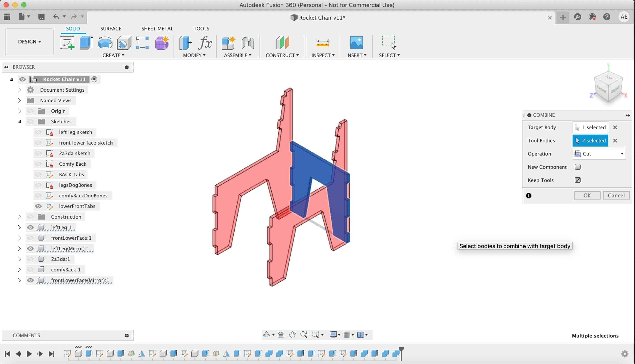
Task: Click the timeline end marker
Action: click(x=401, y=354)
